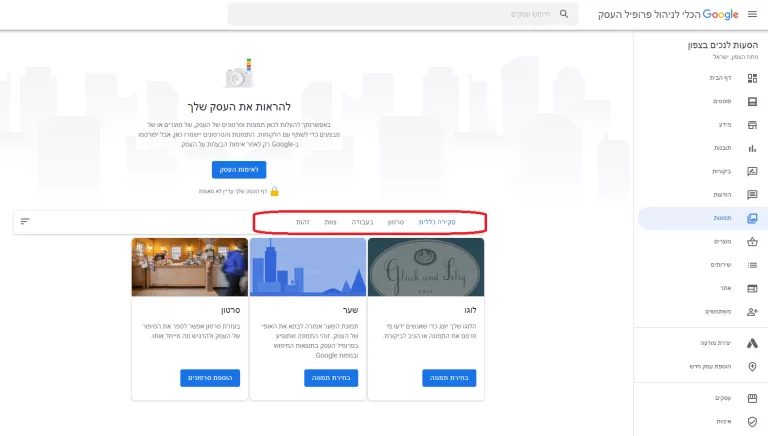768x436 pixels.
Task: Open עסקים (Businesses) store icon
Action: pos(752,398)
